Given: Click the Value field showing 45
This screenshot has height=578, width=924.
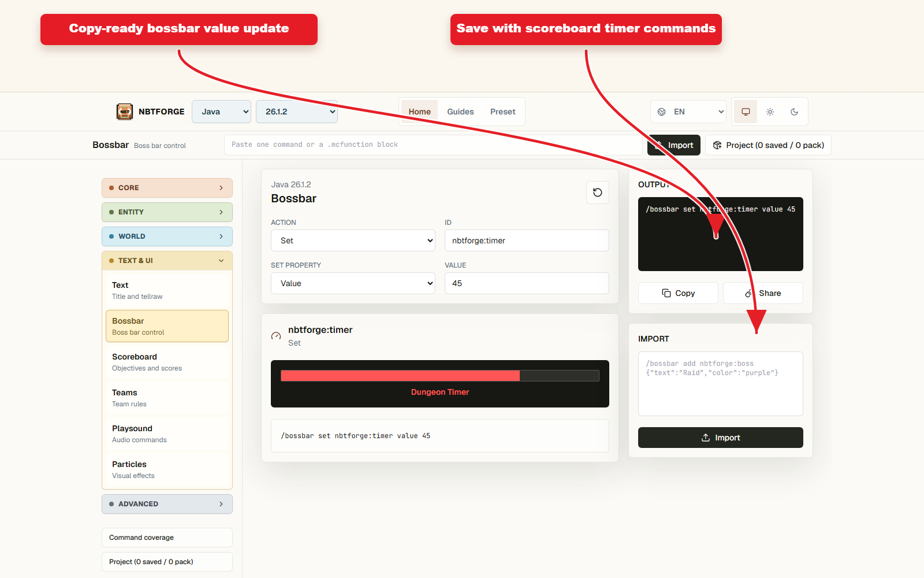Looking at the screenshot, I should point(527,283).
